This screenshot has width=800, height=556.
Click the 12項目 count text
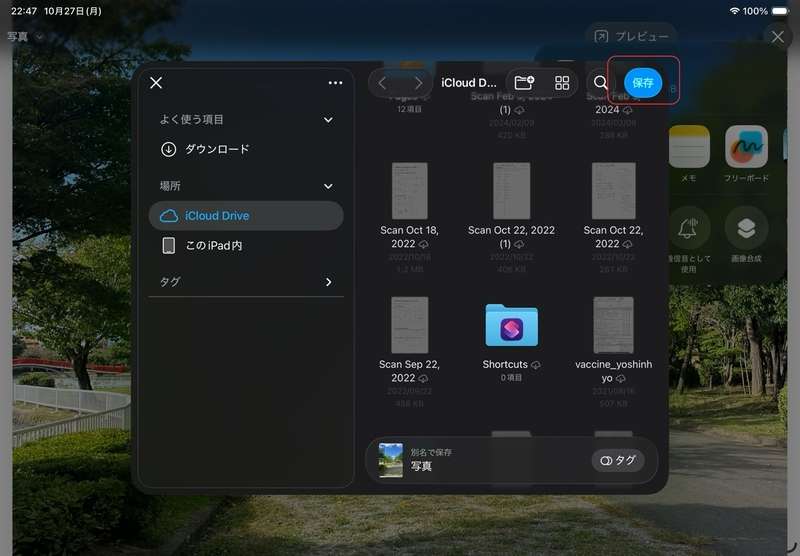409,109
